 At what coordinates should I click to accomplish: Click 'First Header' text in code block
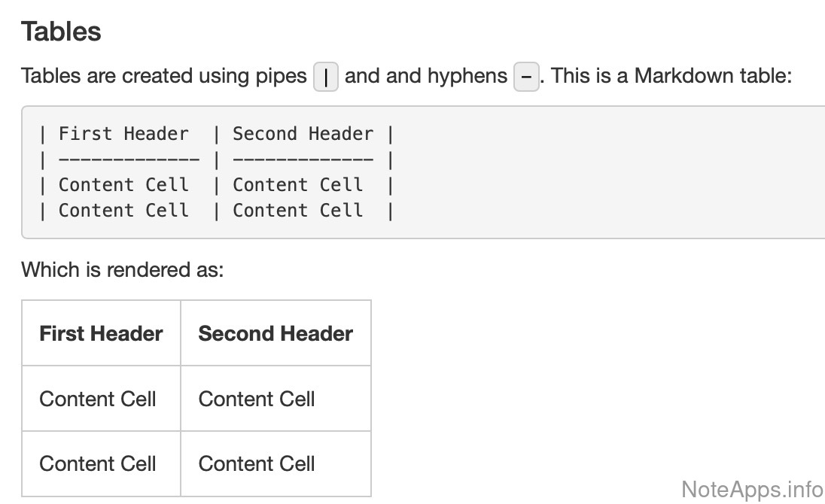click(123, 134)
